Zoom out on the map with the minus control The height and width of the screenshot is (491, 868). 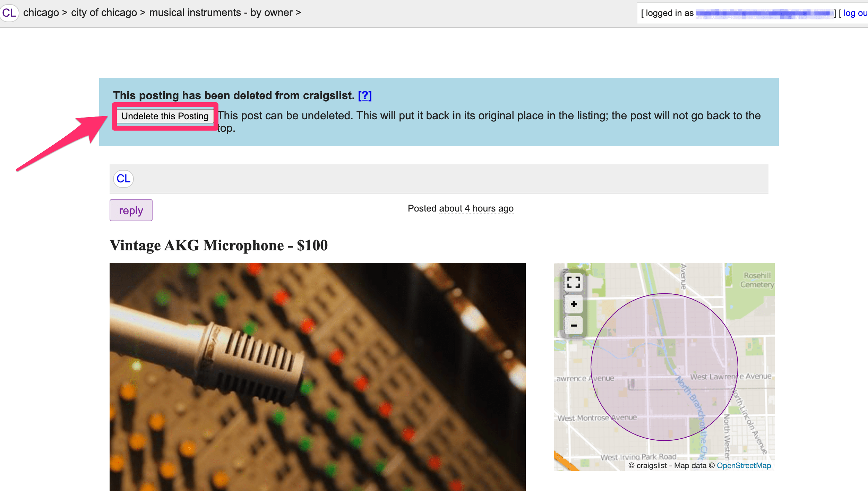pos(574,325)
